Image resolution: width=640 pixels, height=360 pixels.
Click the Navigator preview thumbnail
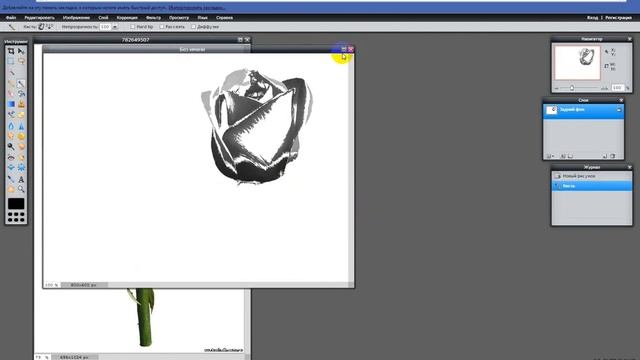pos(577,62)
